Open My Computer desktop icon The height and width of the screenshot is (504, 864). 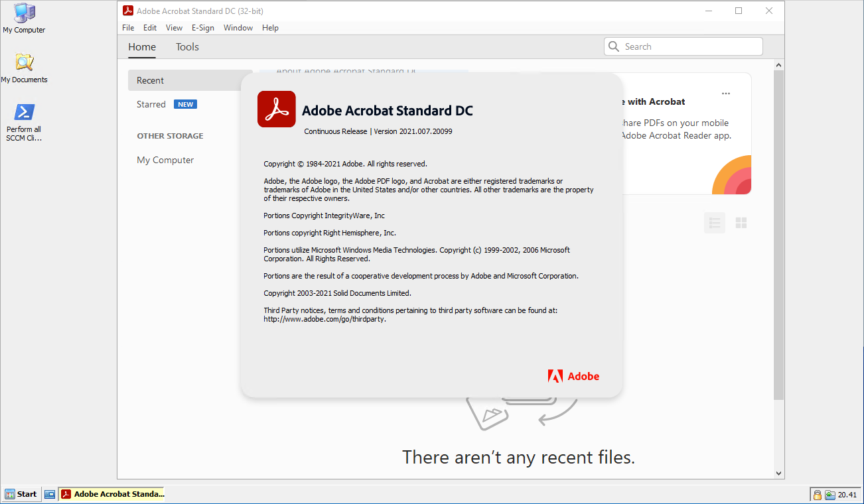coord(24,17)
